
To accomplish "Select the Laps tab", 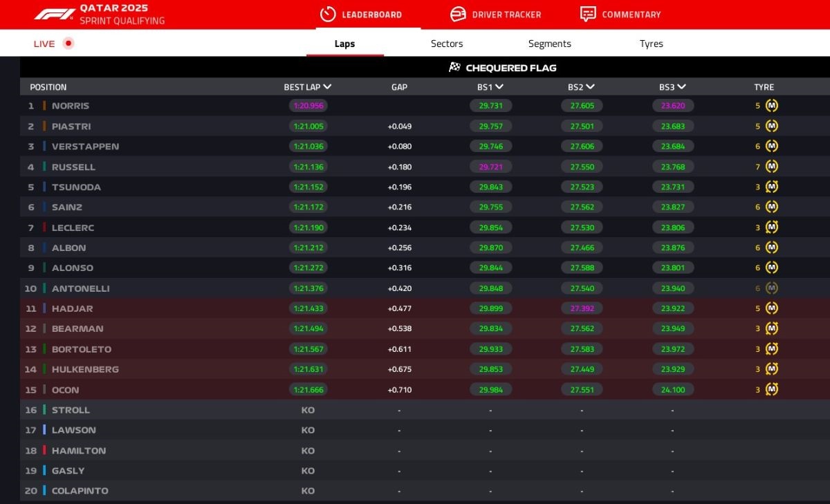I will (344, 44).
